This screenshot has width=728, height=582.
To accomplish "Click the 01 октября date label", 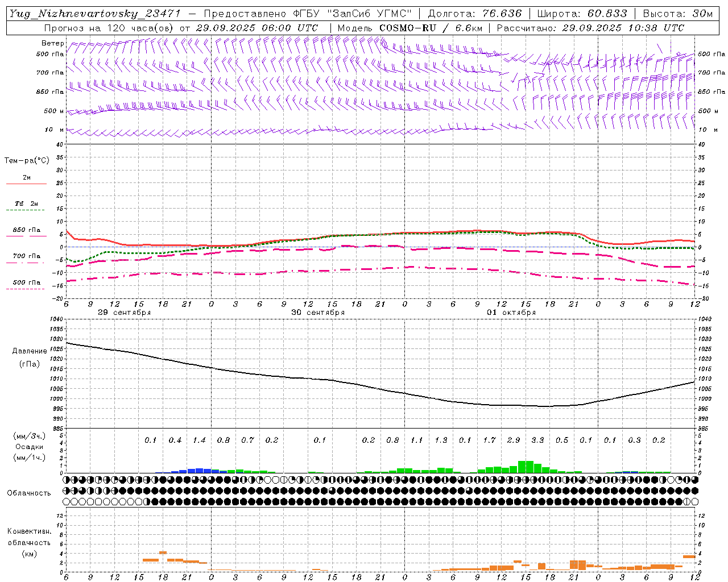I will click(x=511, y=313).
